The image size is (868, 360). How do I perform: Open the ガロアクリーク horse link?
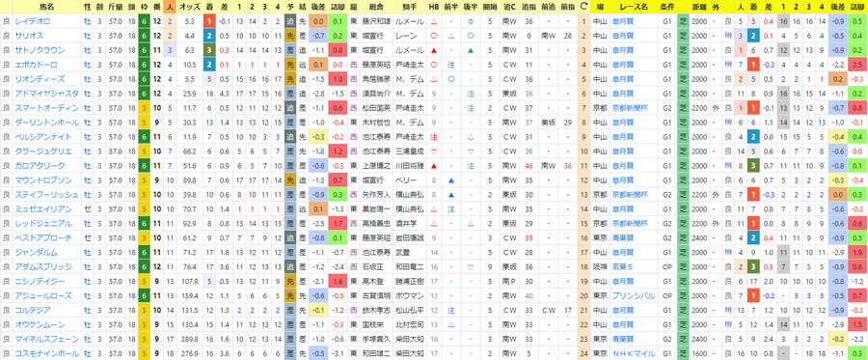click(41, 165)
